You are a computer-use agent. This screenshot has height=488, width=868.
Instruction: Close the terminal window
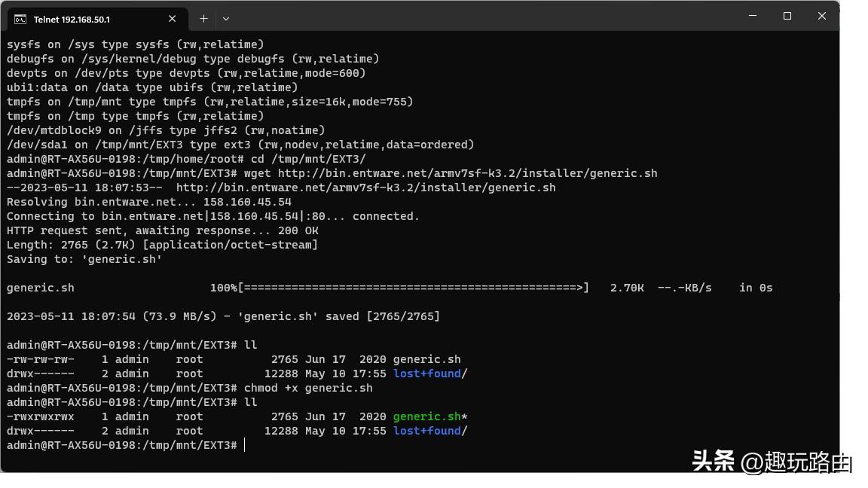coord(822,16)
